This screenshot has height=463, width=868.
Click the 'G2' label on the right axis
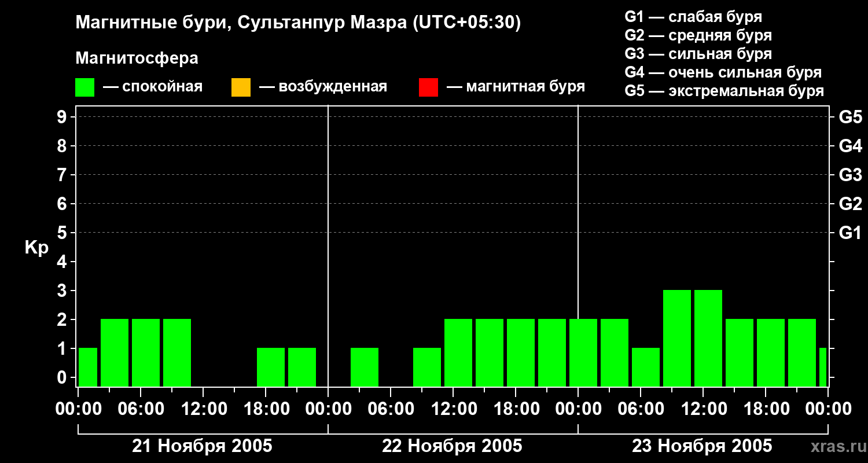click(x=851, y=204)
